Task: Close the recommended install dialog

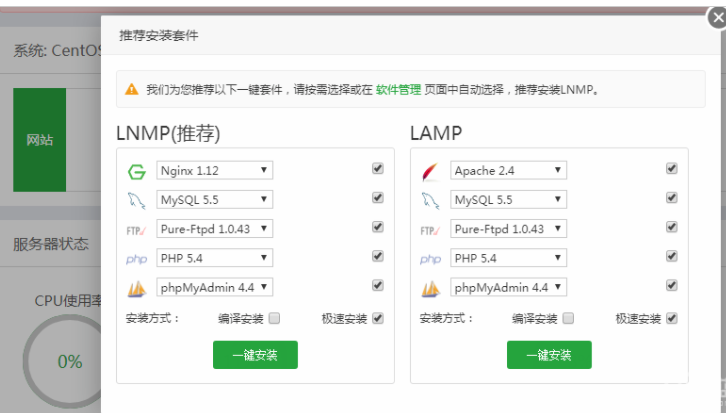Action: (718, 18)
